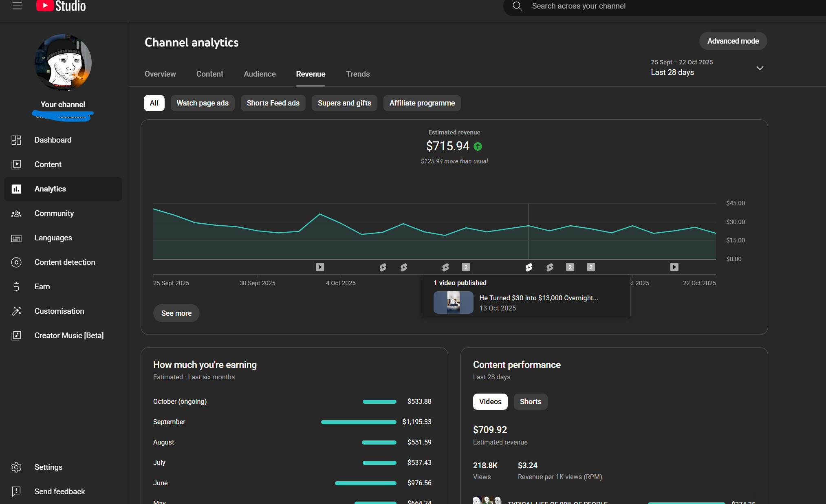Open the He Turned $30 video thumbnail
826x504 pixels.
[453, 303]
